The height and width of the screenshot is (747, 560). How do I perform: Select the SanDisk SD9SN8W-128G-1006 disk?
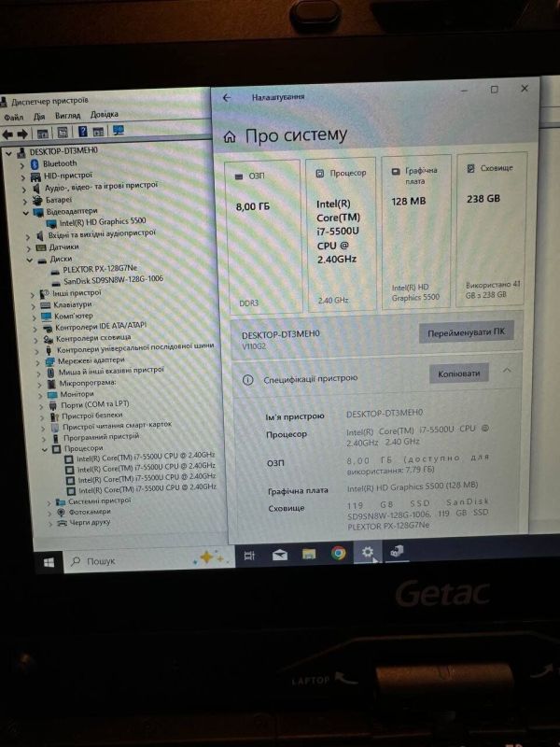pos(113,279)
